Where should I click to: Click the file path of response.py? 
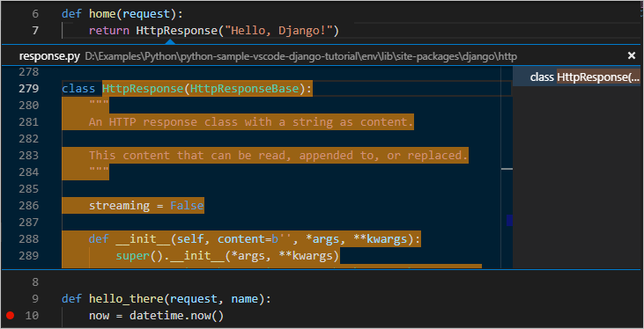coord(300,57)
